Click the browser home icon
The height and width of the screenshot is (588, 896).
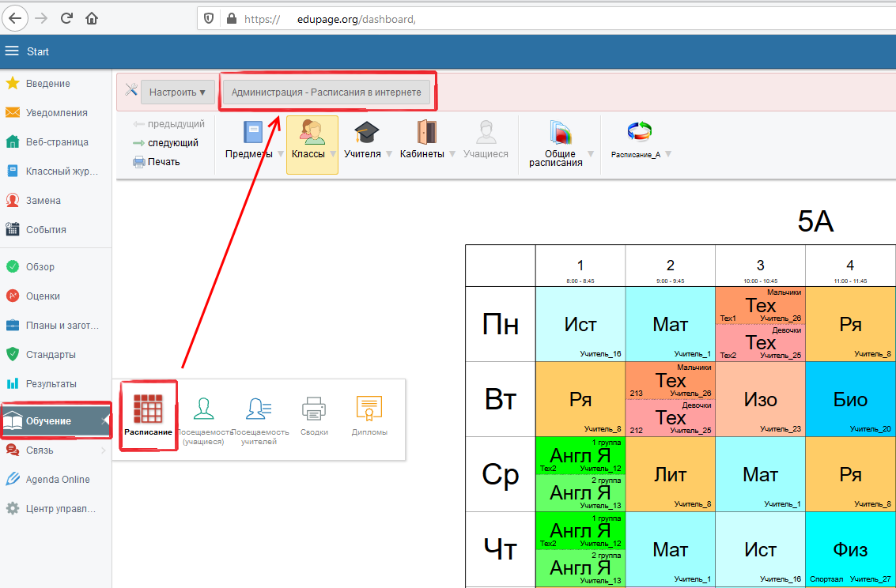pos(92,17)
